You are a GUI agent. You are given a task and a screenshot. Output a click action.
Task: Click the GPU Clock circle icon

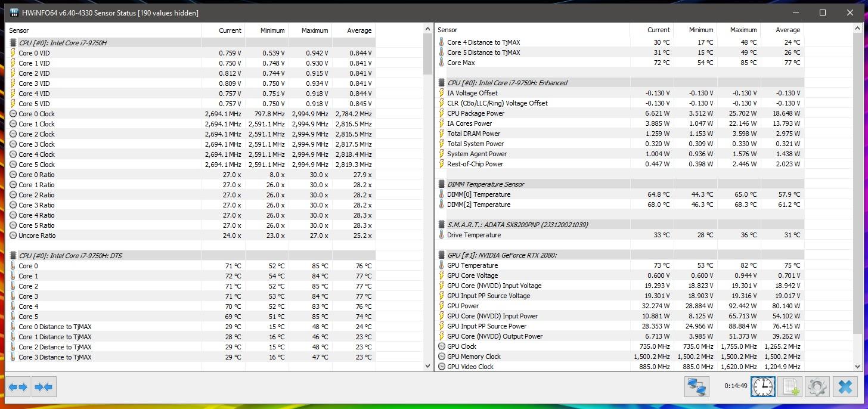point(442,346)
